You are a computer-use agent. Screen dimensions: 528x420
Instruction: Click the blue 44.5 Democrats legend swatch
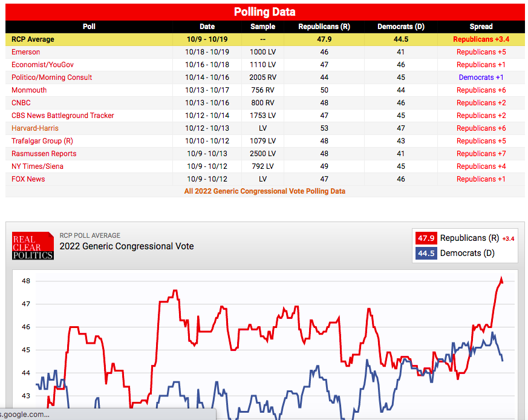[426, 253]
